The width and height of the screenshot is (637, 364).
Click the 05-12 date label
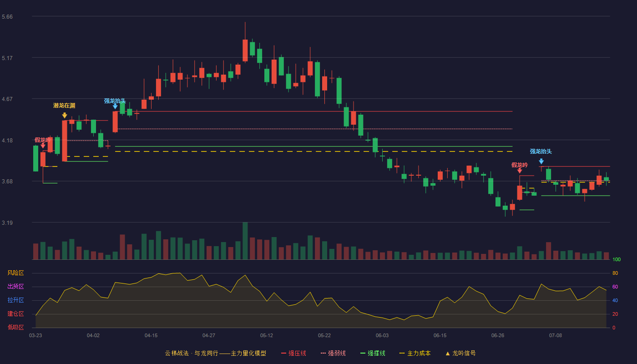click(x=267, y=335)
